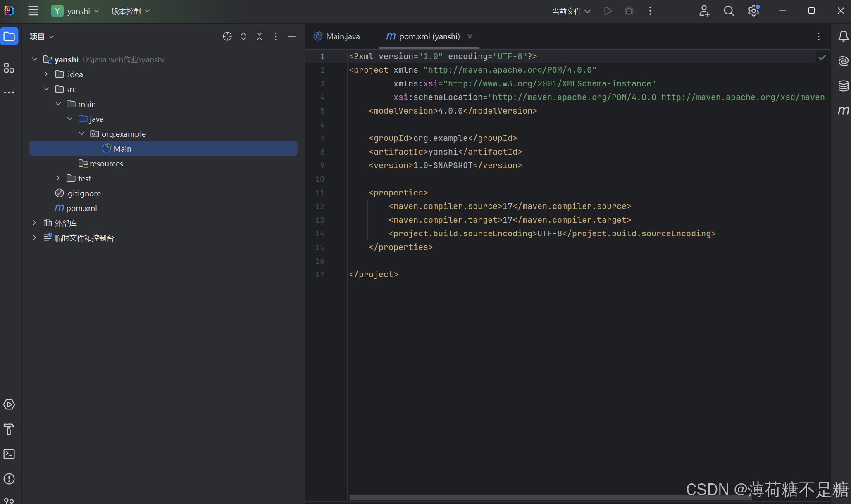This screenshot has height=504, width=851.
Task: Open the AI Assistant spiral icon
Action: (x=843, y=61)
